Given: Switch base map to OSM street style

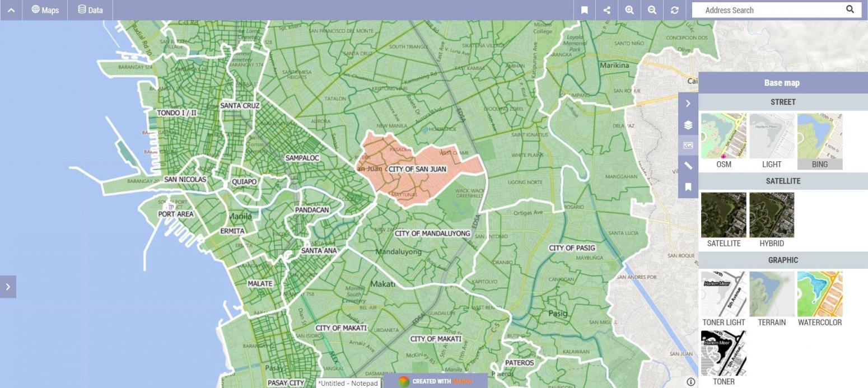Looking at the screenshot, I should click(x=723, y=135).
